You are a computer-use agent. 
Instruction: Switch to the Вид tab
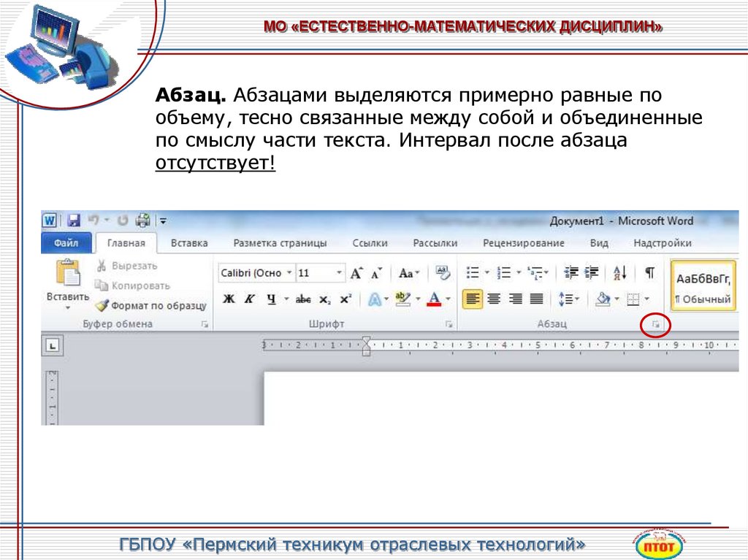coord(599,243)
